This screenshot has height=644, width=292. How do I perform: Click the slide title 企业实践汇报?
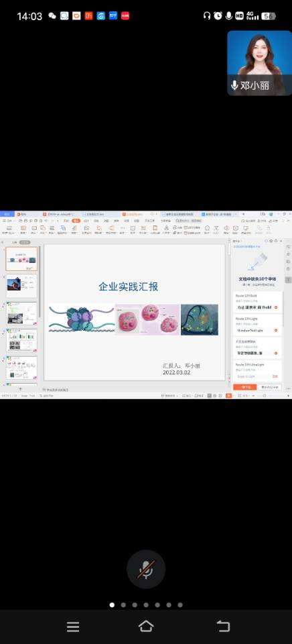coord(129,286)
